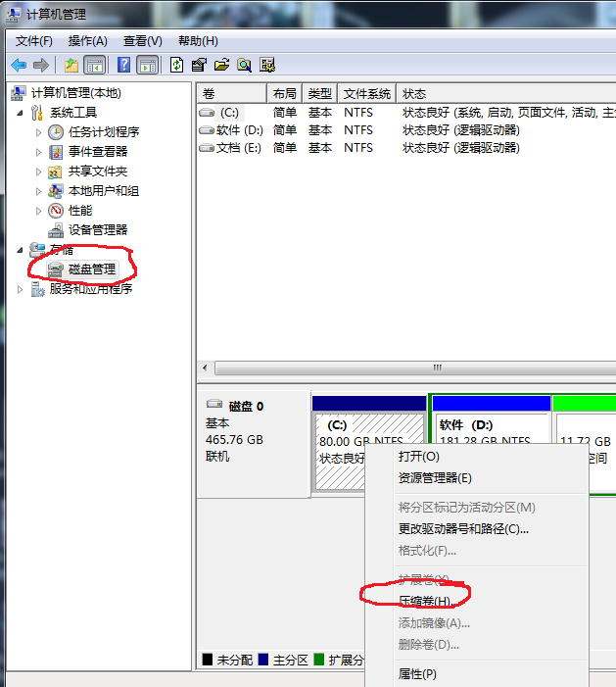Click the blue Back arrow in toolbar
616x687 pixels.
click(x=19, y=66)
